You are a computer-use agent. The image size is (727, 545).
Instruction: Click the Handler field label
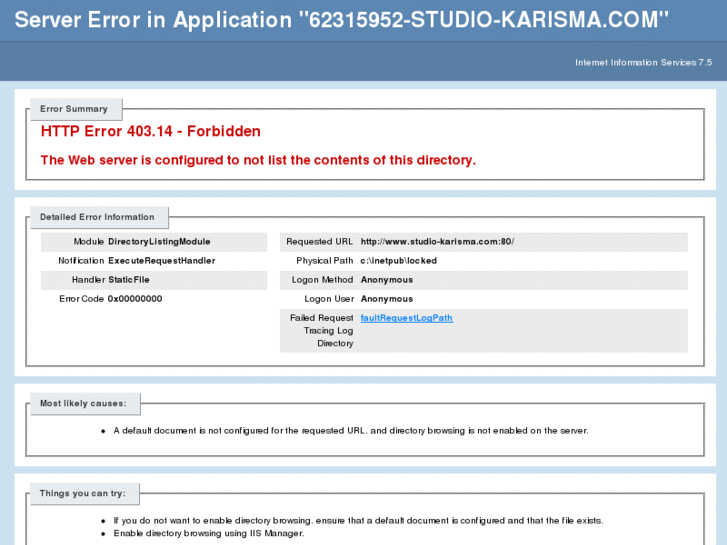point(88,280)
